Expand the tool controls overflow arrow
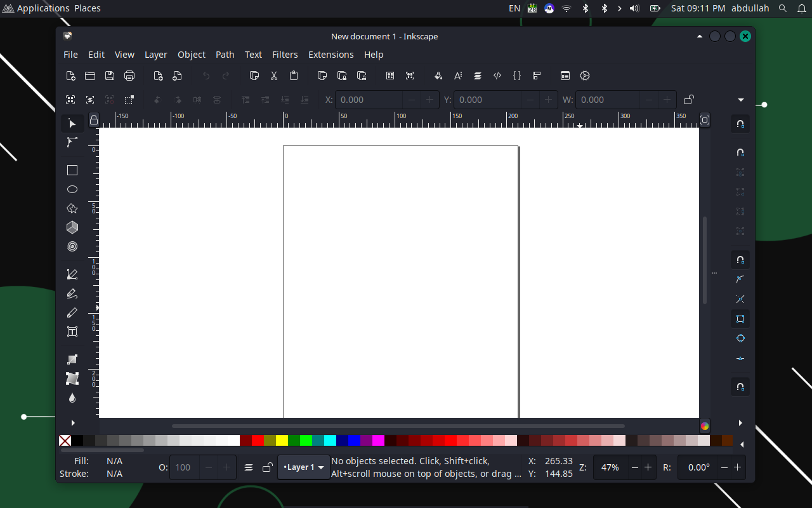812x508 pixels. pos(740,100)
